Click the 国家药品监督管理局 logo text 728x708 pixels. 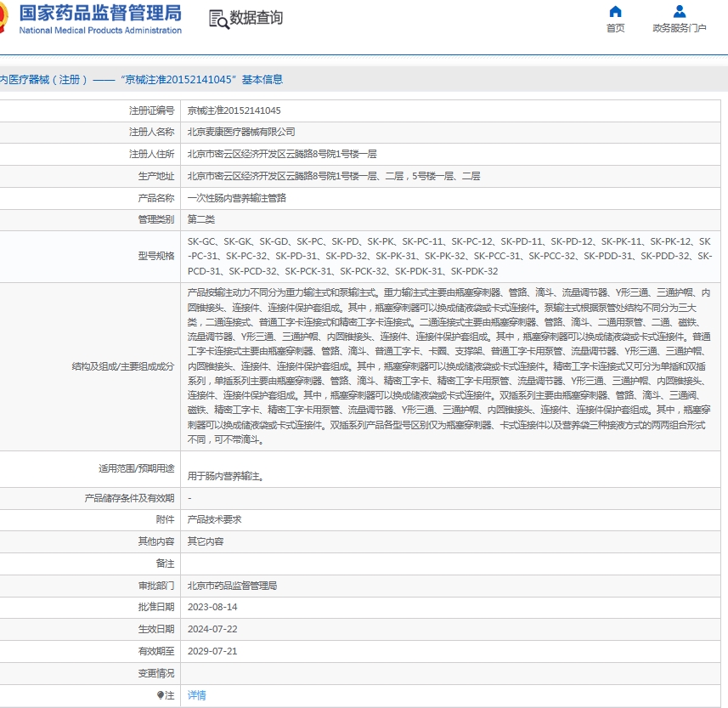coord(100,13)
